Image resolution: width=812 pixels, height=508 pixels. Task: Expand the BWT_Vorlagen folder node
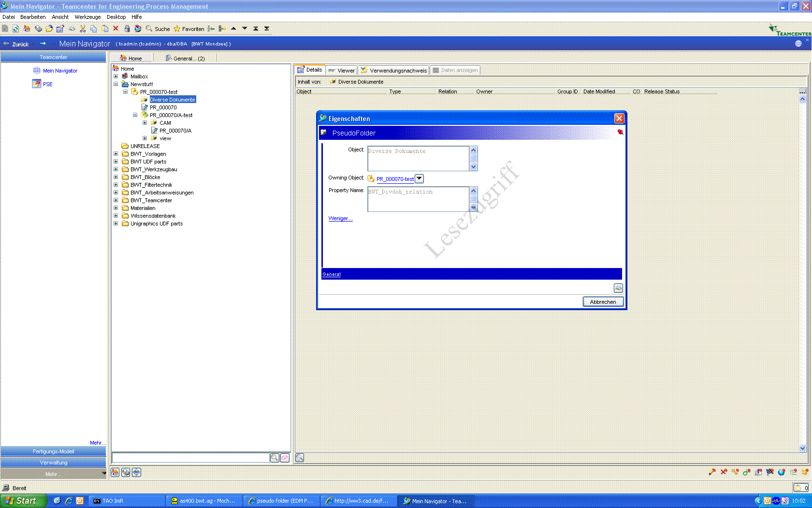[116, 154]
